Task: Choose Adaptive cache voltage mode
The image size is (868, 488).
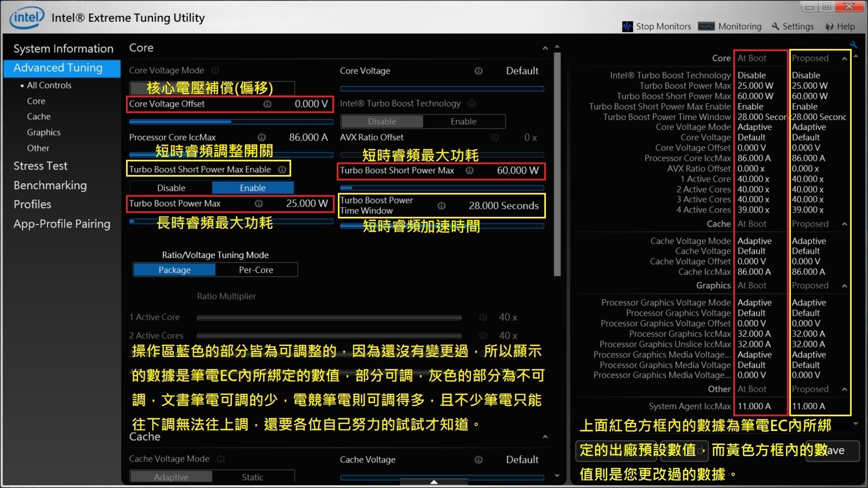Action: 171,477
